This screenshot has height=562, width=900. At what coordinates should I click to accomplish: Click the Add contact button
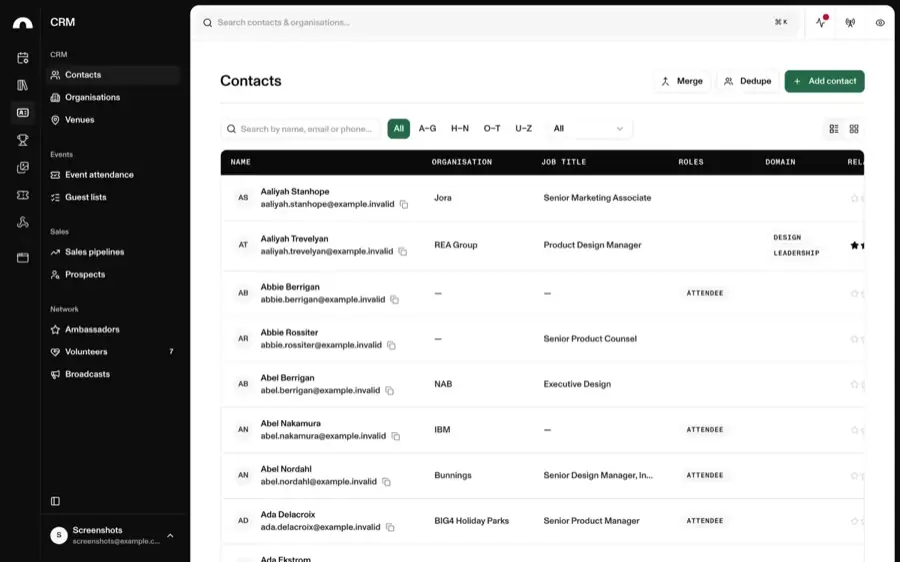pos(824,81)
